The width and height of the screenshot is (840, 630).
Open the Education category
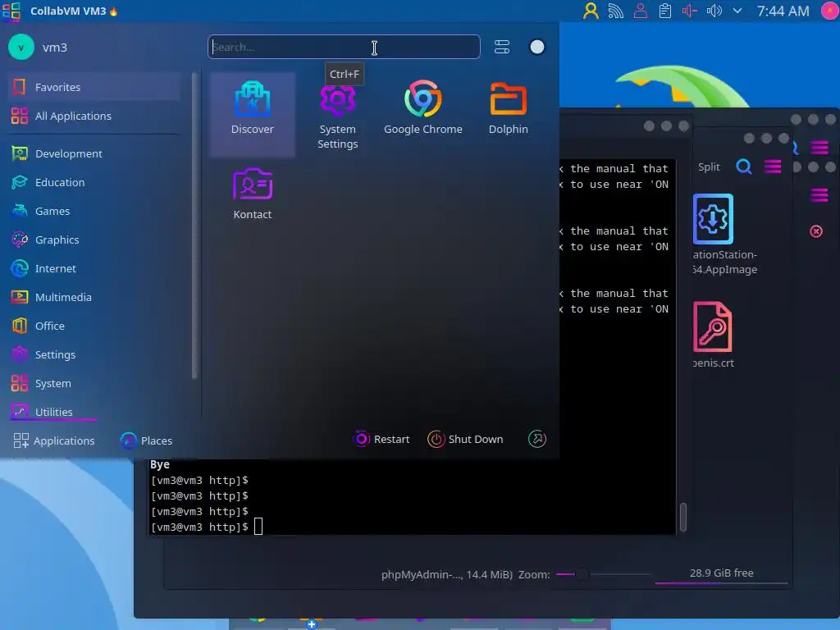click(x=94, y=182)
